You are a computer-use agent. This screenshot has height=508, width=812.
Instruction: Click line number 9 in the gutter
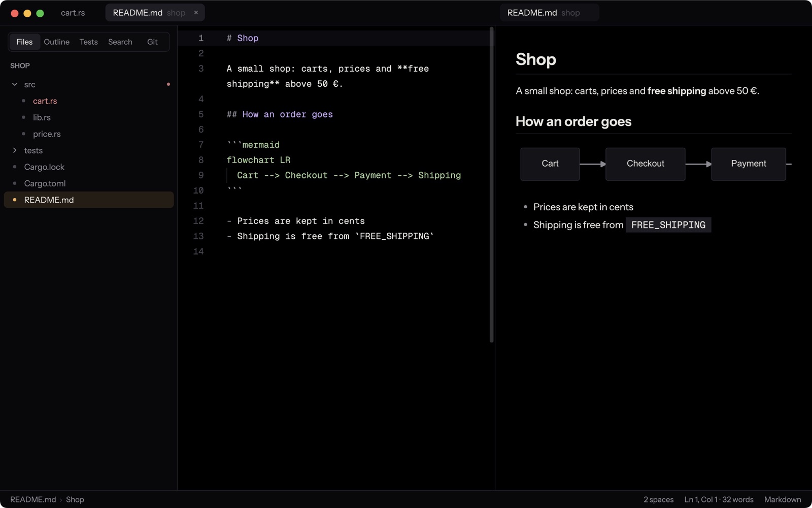[x=201, y=175]
